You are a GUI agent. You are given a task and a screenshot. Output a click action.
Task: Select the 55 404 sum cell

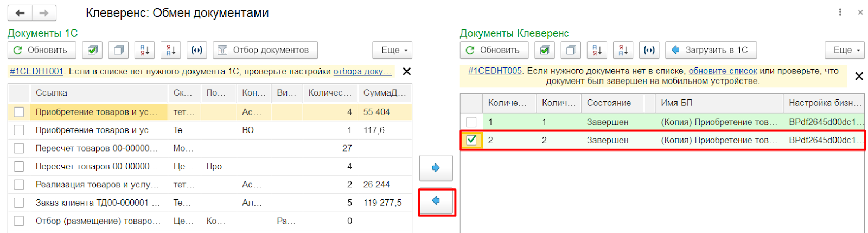(x=376, y=112)
